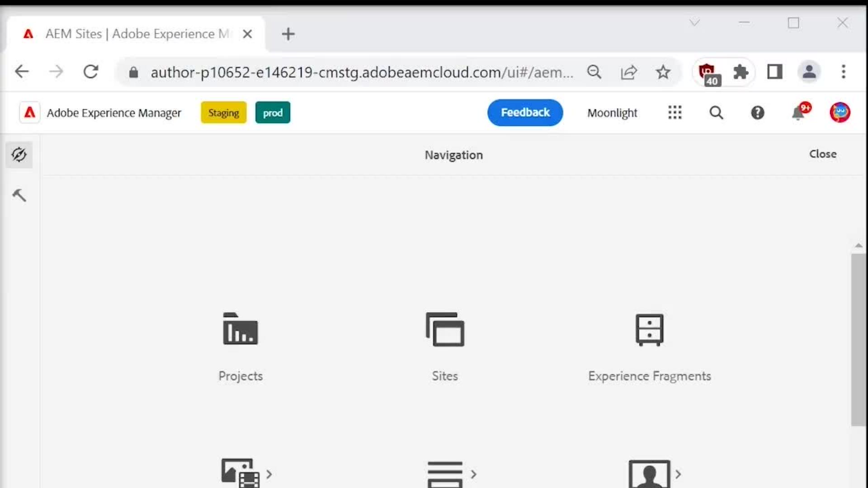The width and height of the screenshot is (868, 488).
Task: Open the Adobe apps grid menu
Action: (675, 113)
